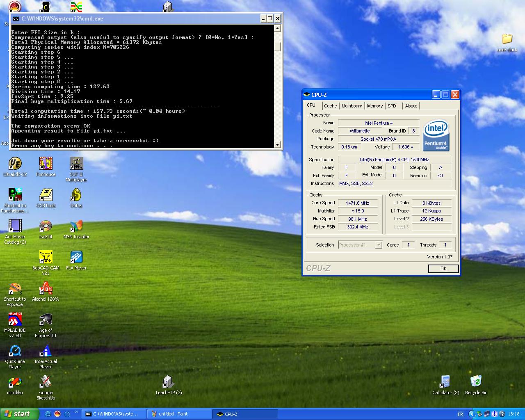Viewport: 525px width, 420px height.
Task: Open Alcohol 120% desktop icon
Action: click(46, 292)
